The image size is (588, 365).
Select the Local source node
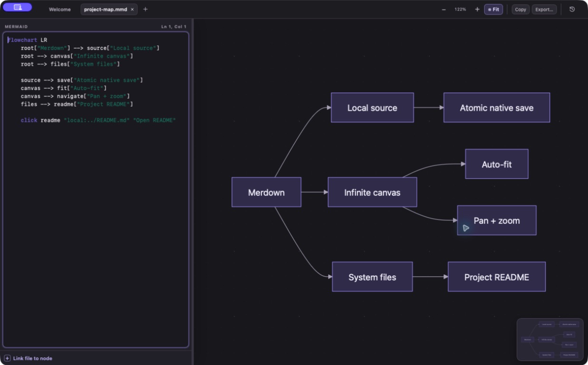(x=372, y=108)
